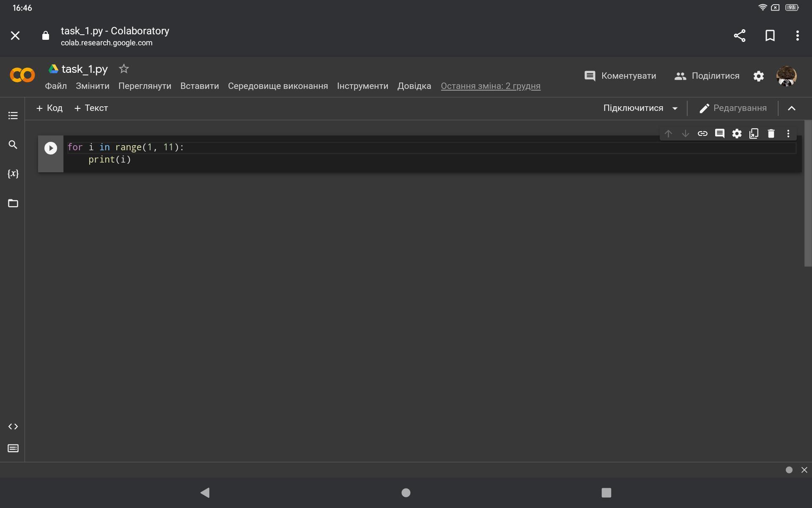
Task: Open the Файл menu
Action: (56, 86)
